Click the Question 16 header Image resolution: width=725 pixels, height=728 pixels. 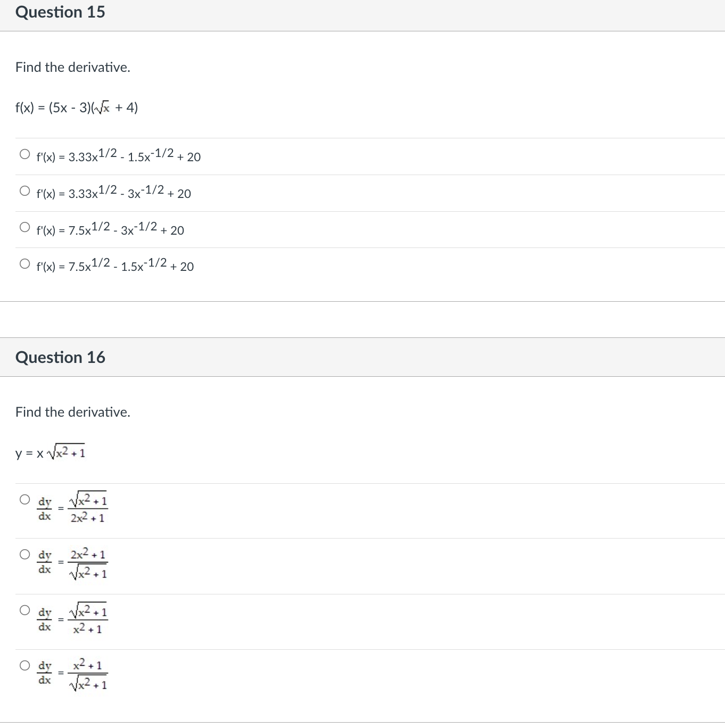[x=60, y=357]
